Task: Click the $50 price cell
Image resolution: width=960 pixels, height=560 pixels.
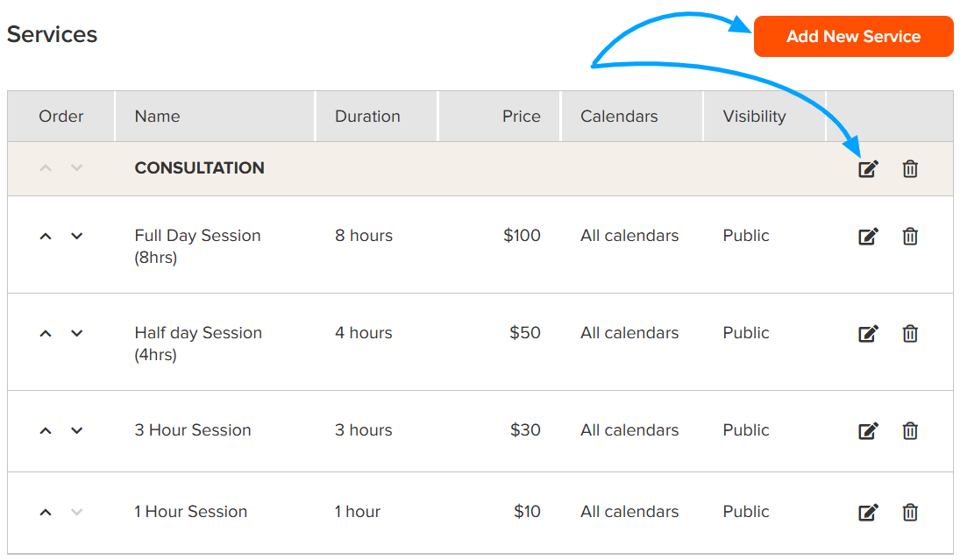Action: point(524,333)
